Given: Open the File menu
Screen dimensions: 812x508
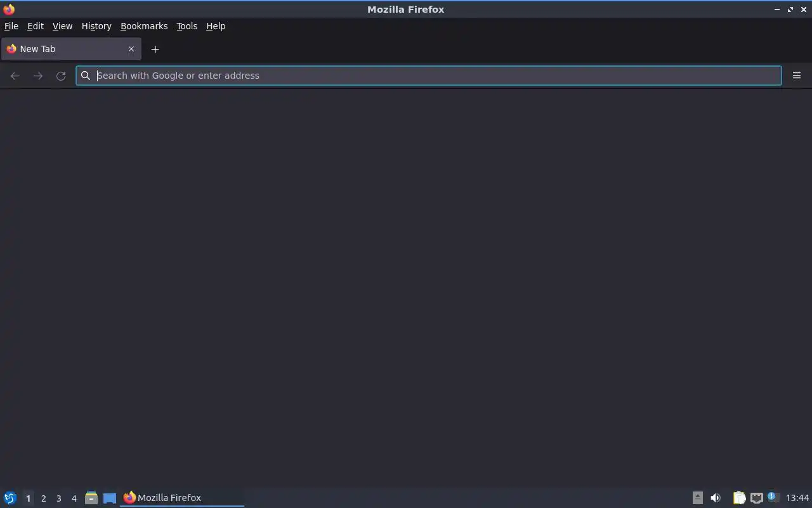Looking at the screenshot, I should [x=11, y=26].
